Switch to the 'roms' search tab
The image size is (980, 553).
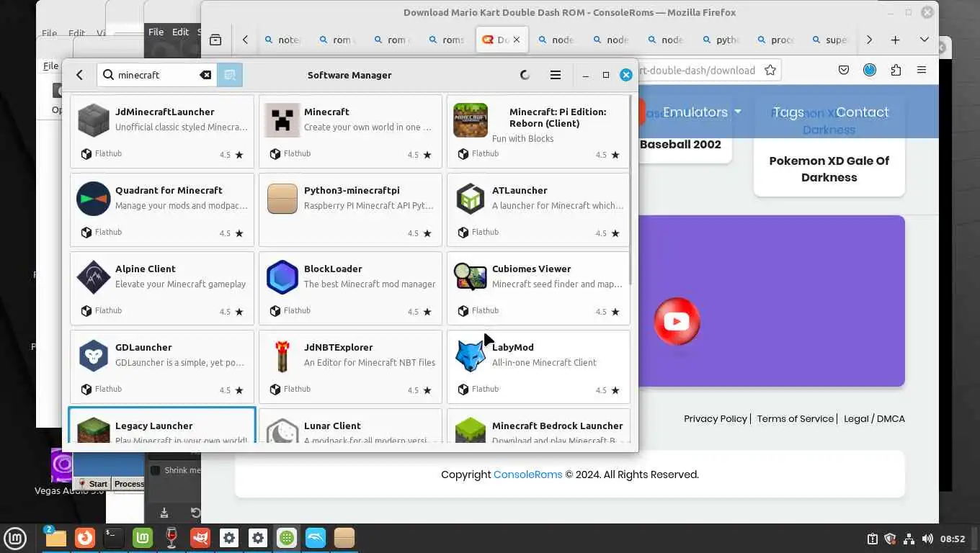[447, 40]
